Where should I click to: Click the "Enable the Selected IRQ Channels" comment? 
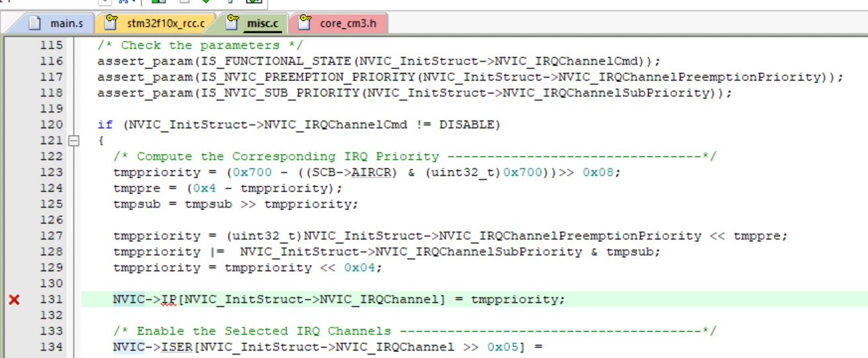coord(415,331)
